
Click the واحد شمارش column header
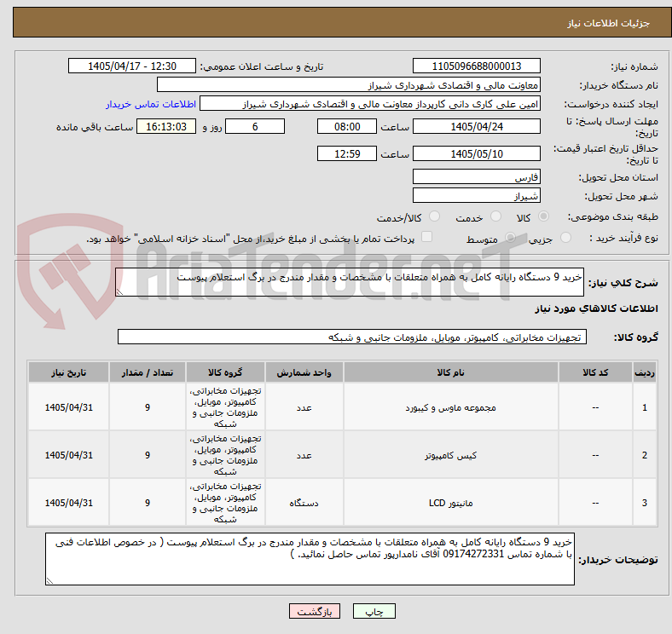click(x=304, y=372)
